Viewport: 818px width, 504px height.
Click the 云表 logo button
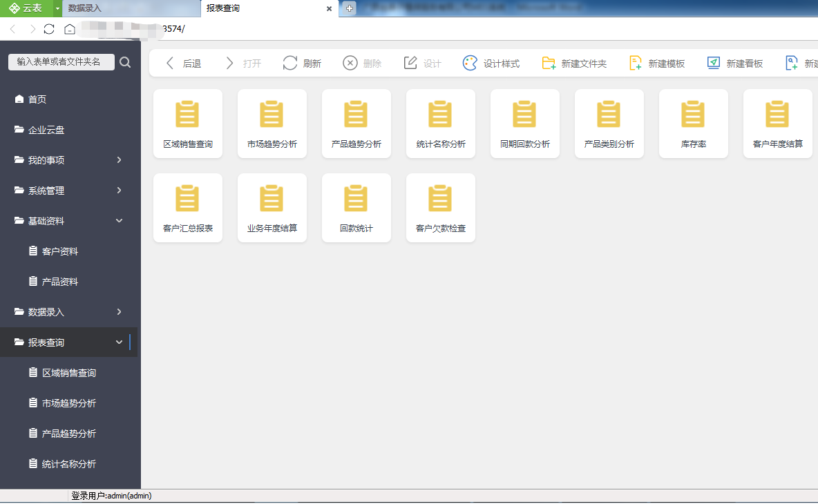point(26,8)
